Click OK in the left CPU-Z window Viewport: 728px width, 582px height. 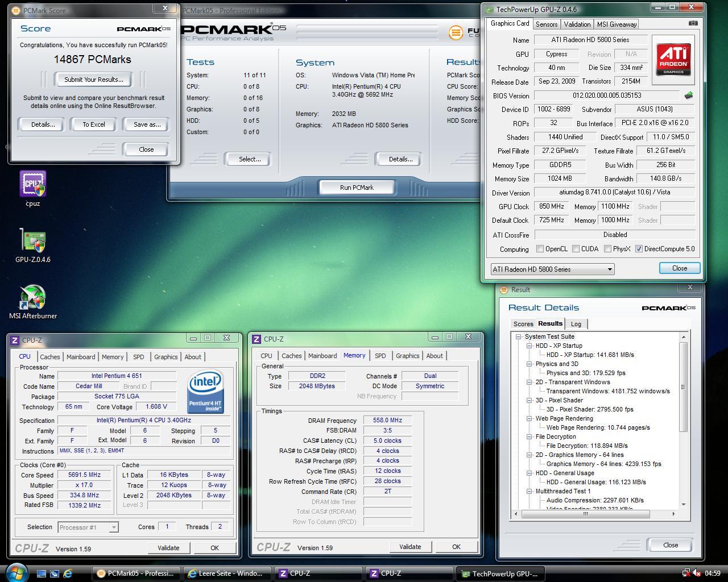(x=214, y=548)
